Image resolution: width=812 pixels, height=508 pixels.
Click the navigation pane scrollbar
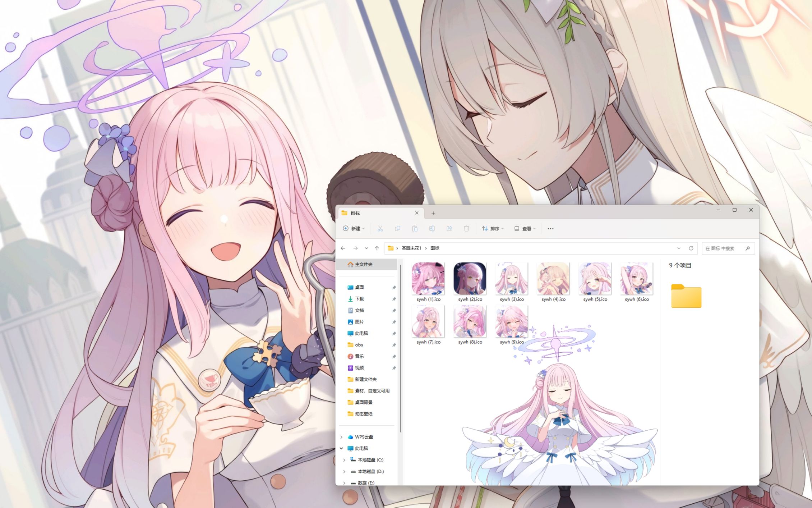[x=400, y=349]
